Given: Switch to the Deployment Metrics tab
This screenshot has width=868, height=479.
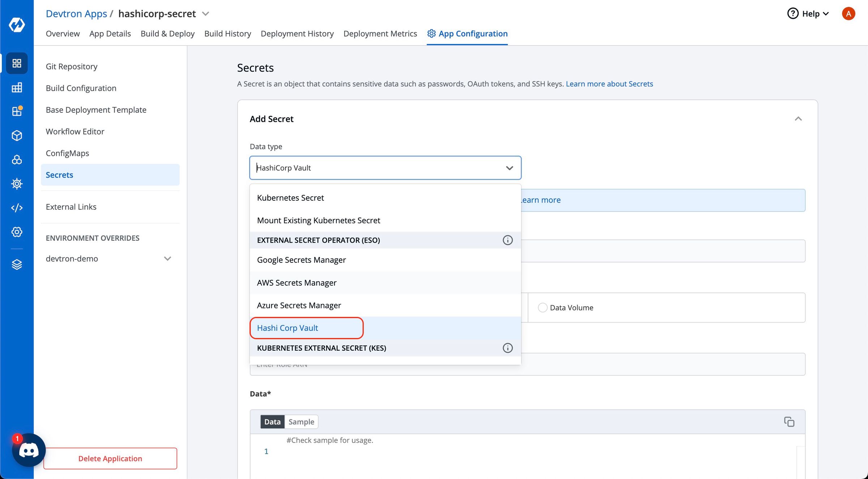Looking at the screenshot, I should click(x=380, y=33).
